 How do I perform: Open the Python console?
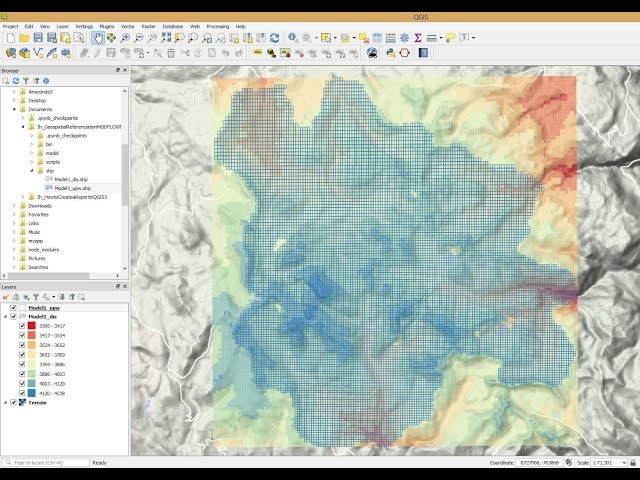pos(391,53)
